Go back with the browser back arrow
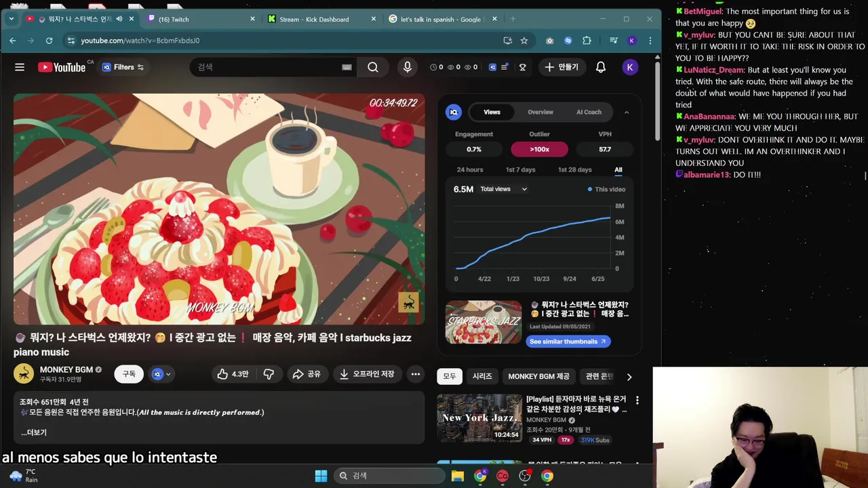 [12, 41]
